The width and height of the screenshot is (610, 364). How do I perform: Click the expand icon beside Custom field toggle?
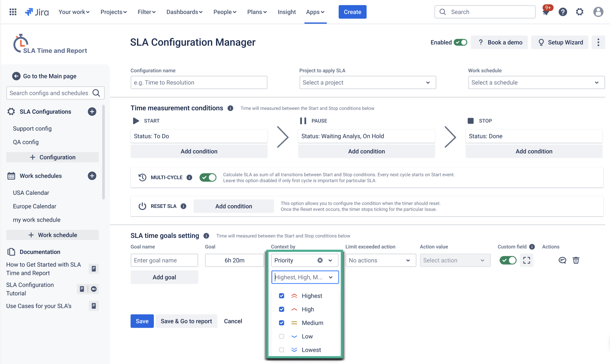[526, 260]
